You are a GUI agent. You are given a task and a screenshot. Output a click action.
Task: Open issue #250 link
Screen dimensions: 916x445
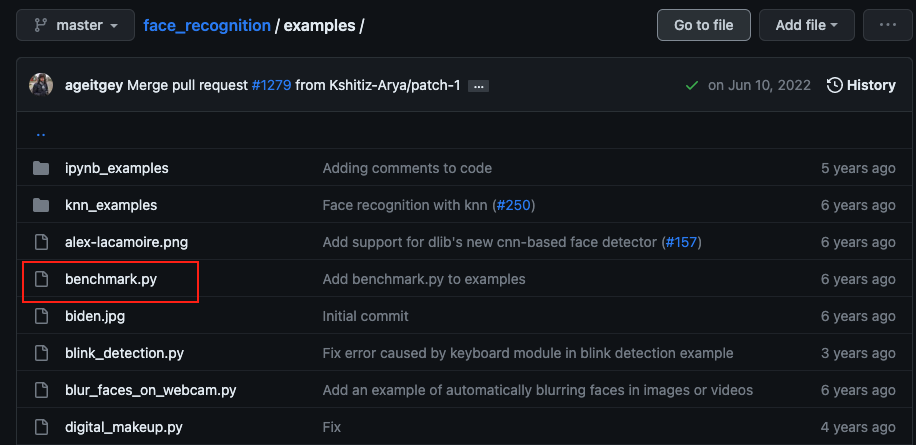click(x=513, y=206)
